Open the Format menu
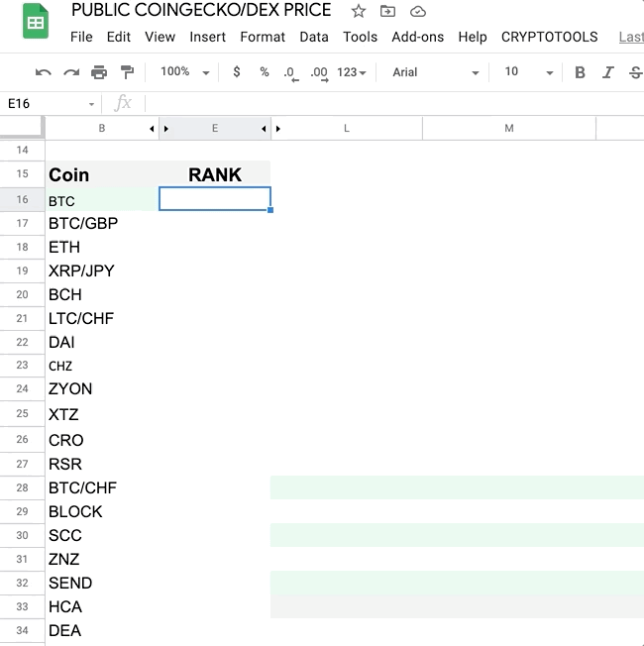The image size is (644, 646). point(263,37)
